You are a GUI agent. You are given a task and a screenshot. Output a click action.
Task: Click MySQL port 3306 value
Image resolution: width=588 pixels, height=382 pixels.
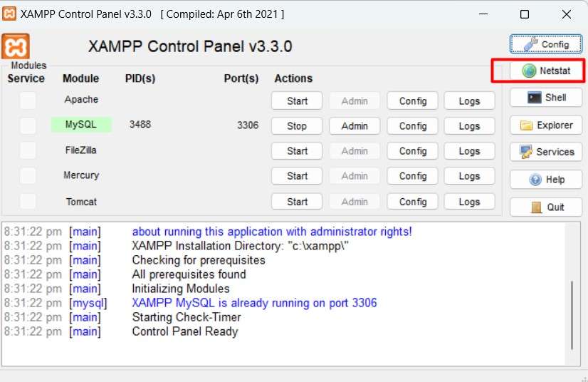pos(248,125)
